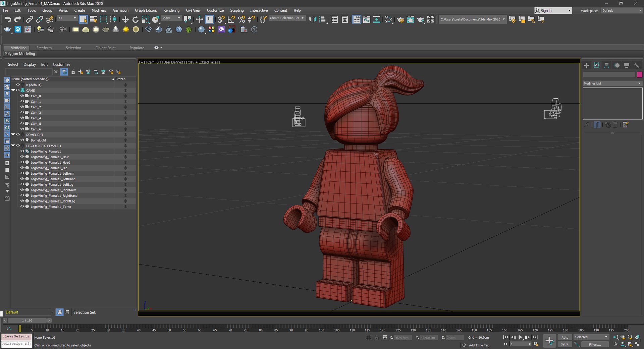The image size is (644, 349).
Task: Click the Mirror tool icon
Action: (x=312, y=19)
